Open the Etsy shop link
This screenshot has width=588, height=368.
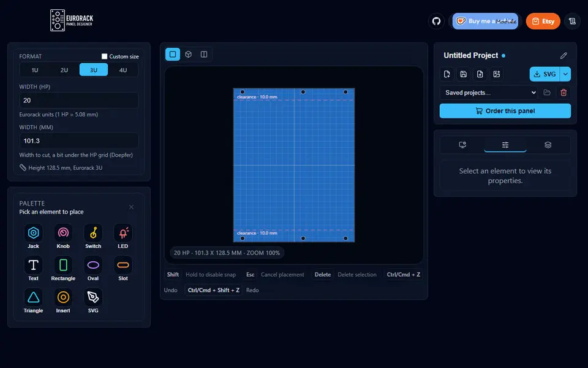point(543,21)
